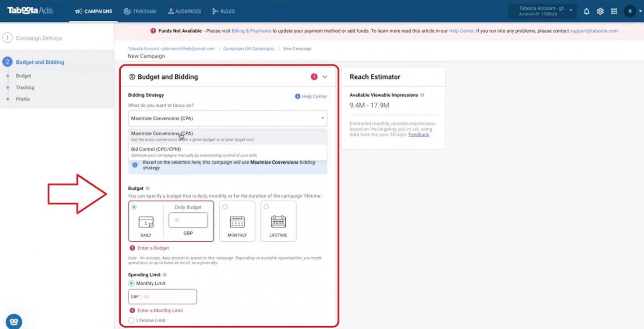The height and width of the screenshot is (329, 644).
Task: Select the Monthly budget radio button
Action: click(x=225, y=207)
